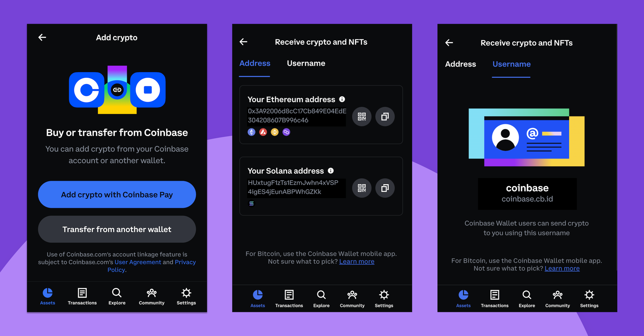
Task: Click the copy icon for Solana address
Action: 386,187
